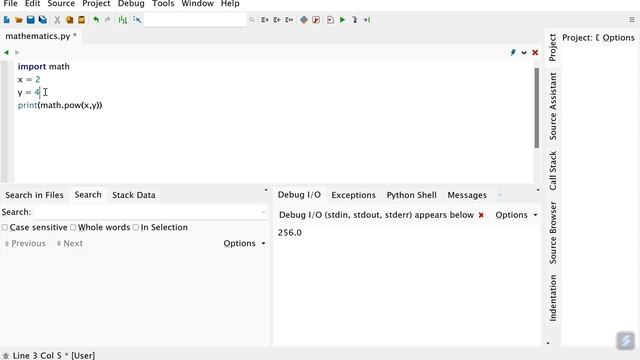Switch to the Stack Data tab

tap(133, 195)
